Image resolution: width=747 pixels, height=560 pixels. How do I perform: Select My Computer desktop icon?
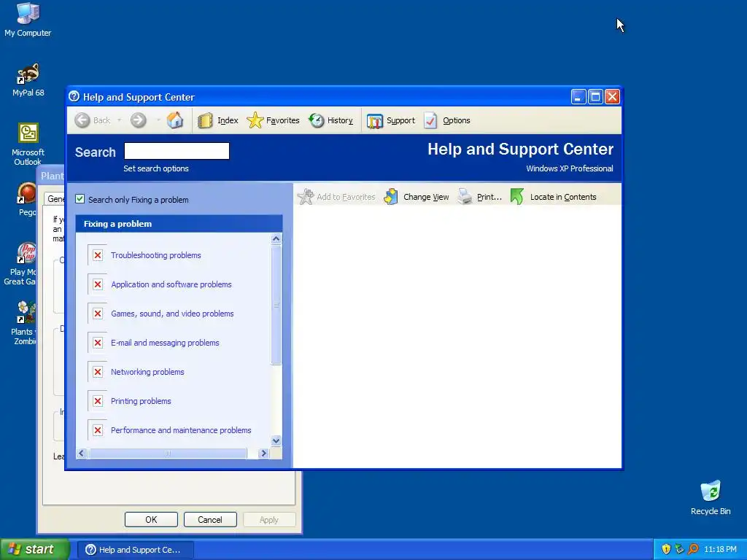pos(28,20)
